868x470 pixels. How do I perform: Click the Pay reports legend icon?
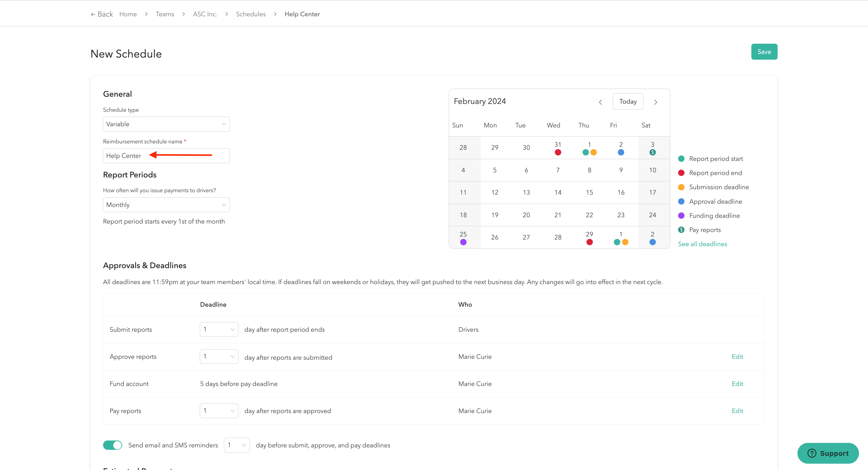pos(681,230)
